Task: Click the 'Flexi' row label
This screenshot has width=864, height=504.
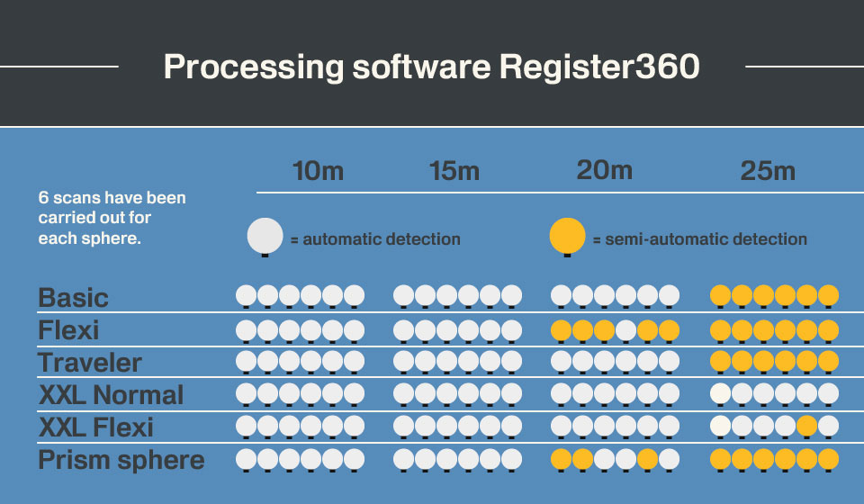Action: pyautogui.click(x=68, y=330)
